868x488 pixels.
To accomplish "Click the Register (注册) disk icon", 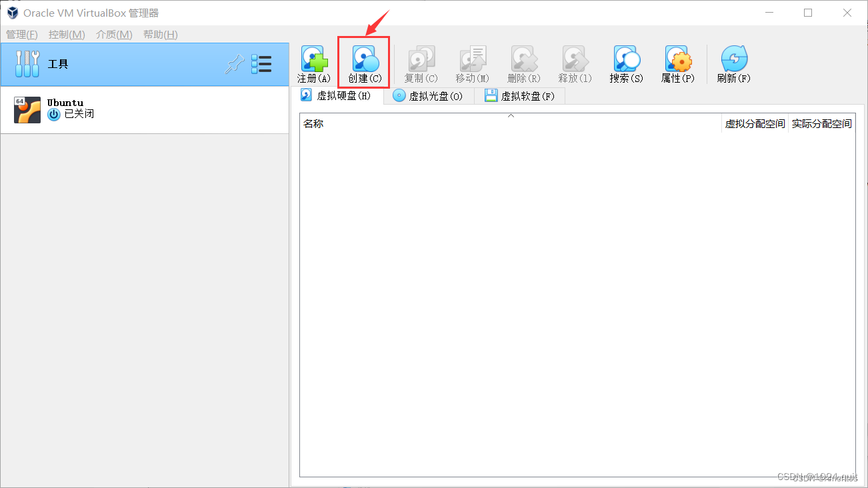I will 314,59.
